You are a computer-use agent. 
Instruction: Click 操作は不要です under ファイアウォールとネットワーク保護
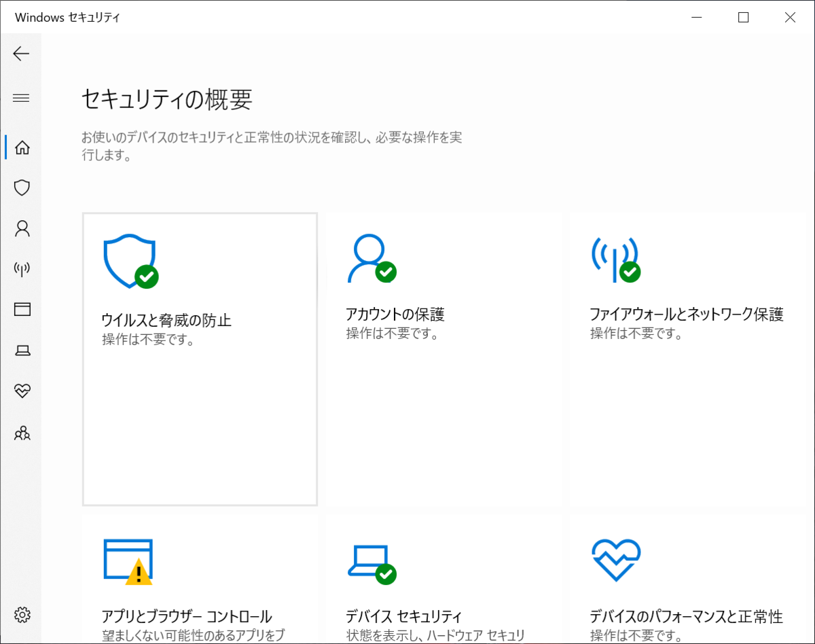636,334
